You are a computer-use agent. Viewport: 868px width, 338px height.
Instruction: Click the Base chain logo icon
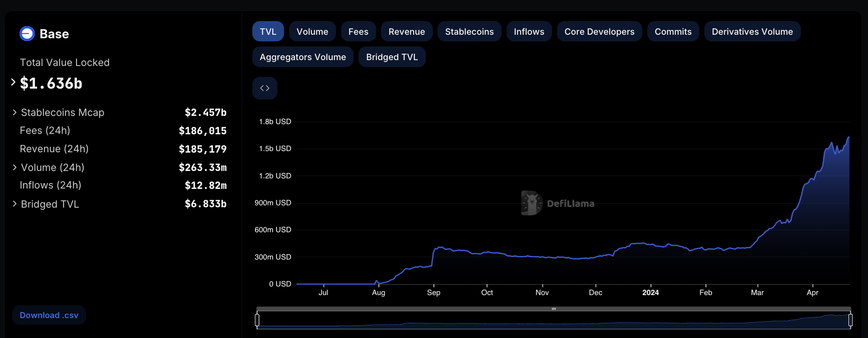click(x=27, y=34)
